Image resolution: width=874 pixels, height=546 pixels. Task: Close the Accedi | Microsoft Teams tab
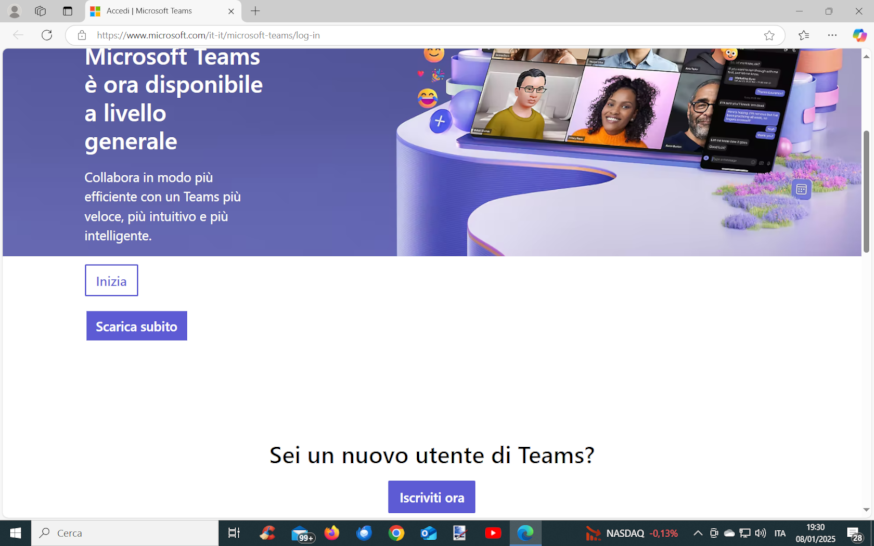click(x=231, y=11)
